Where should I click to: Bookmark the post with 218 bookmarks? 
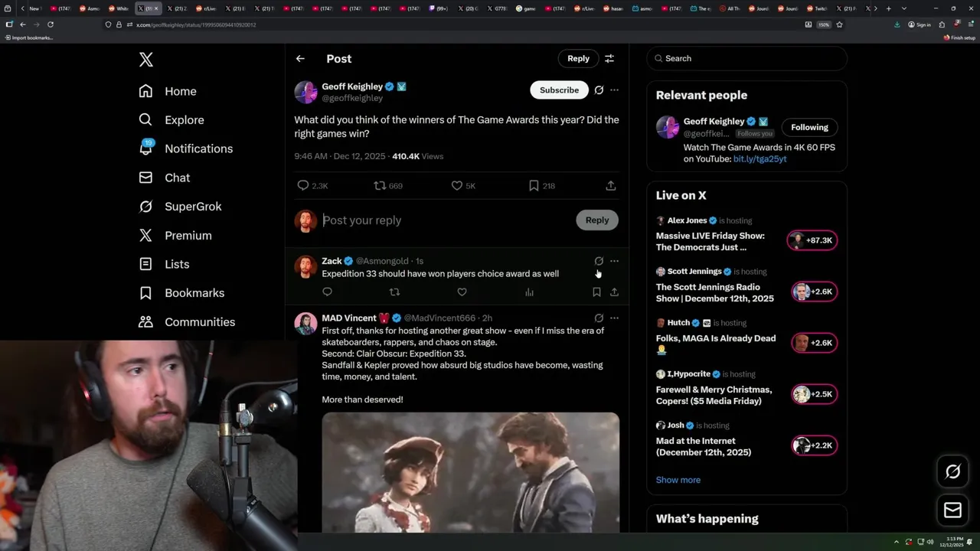[x=534, y=185]
